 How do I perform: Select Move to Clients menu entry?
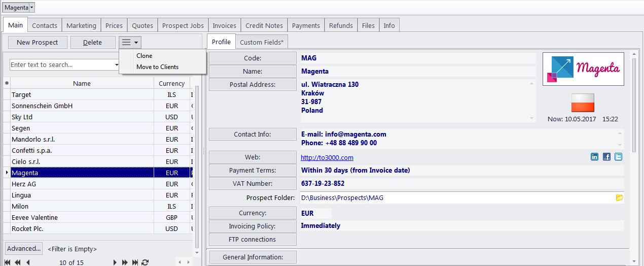pyautogui.click(x=157, y=67)
